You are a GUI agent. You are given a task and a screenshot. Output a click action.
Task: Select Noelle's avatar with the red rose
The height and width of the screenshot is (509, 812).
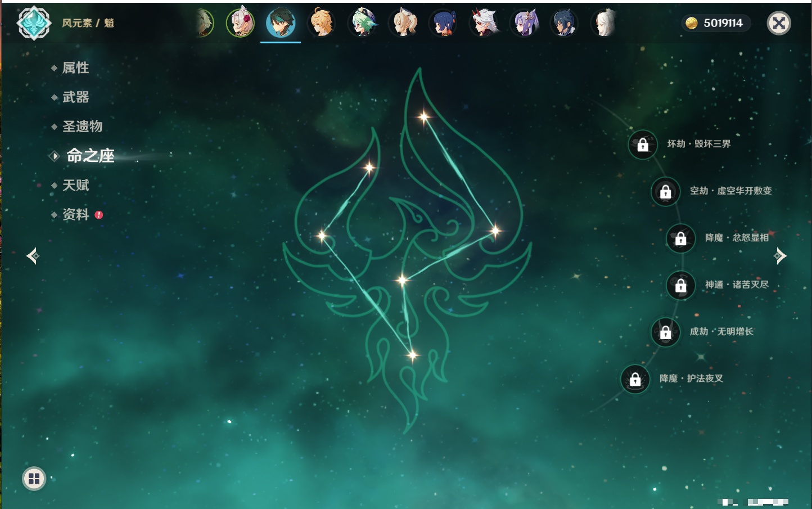[x=240, y=23]
